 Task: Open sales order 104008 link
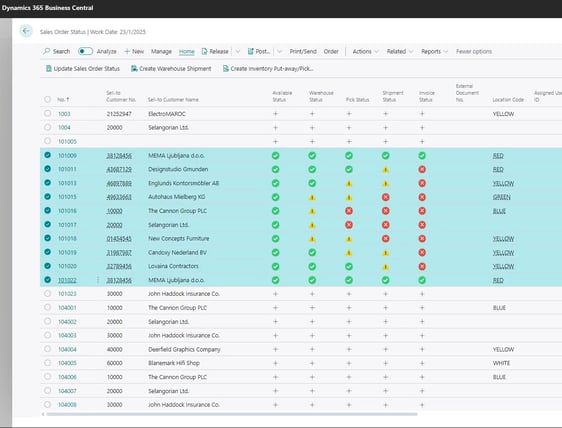(67, 405)
